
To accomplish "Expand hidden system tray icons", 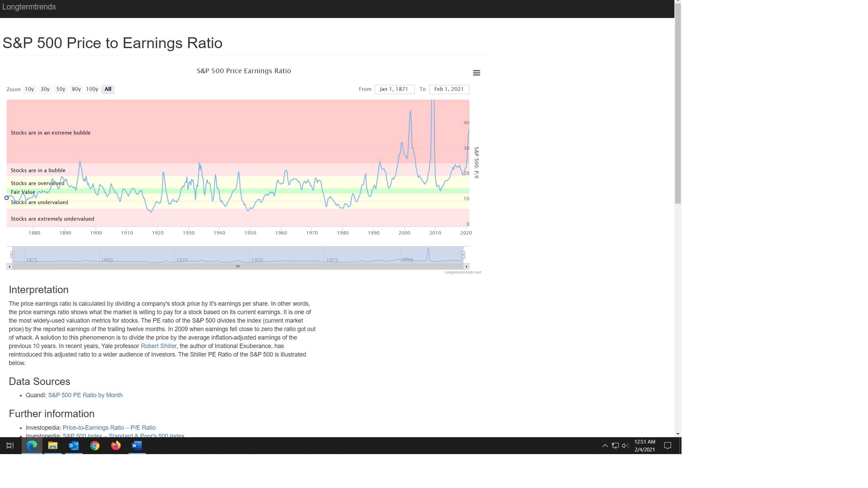I will pyautogui.click(x=605, y=446).
